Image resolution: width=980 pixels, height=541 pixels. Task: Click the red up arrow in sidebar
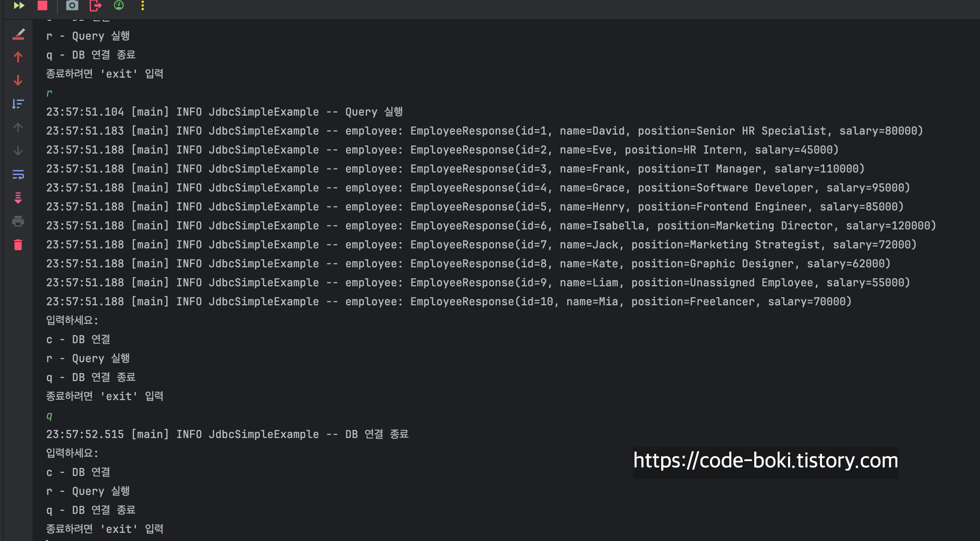click(x=18, y=57)
